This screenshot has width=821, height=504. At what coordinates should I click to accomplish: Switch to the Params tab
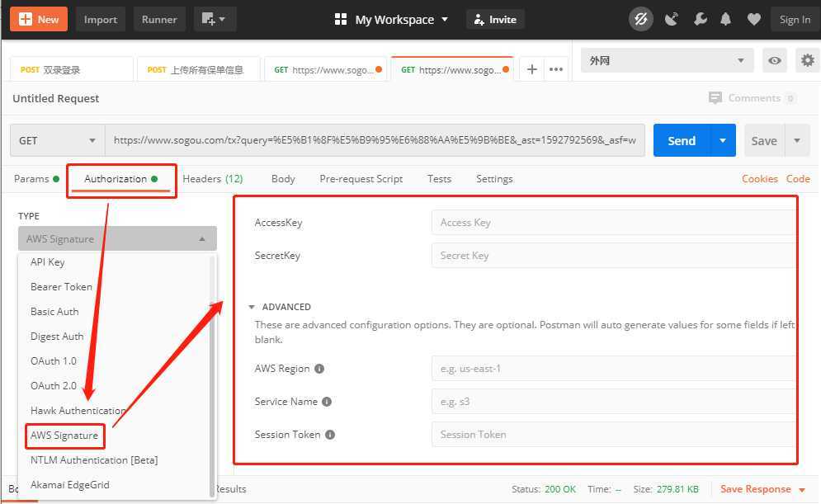pos(36,179)
